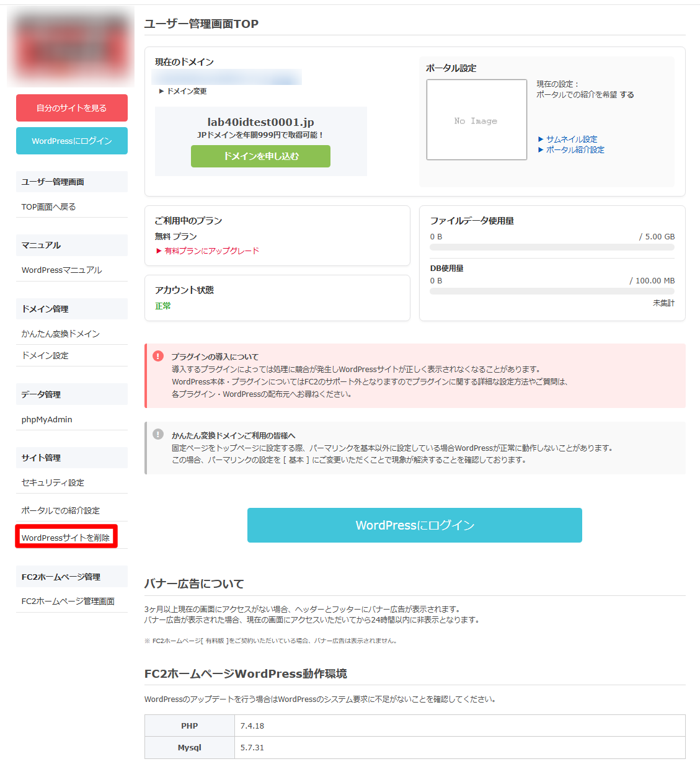Image resolution: width=700 pixels, height=777 pixels.
Task: Click the red plugin warning exclamation icon
Action: (x=158, y=356)
